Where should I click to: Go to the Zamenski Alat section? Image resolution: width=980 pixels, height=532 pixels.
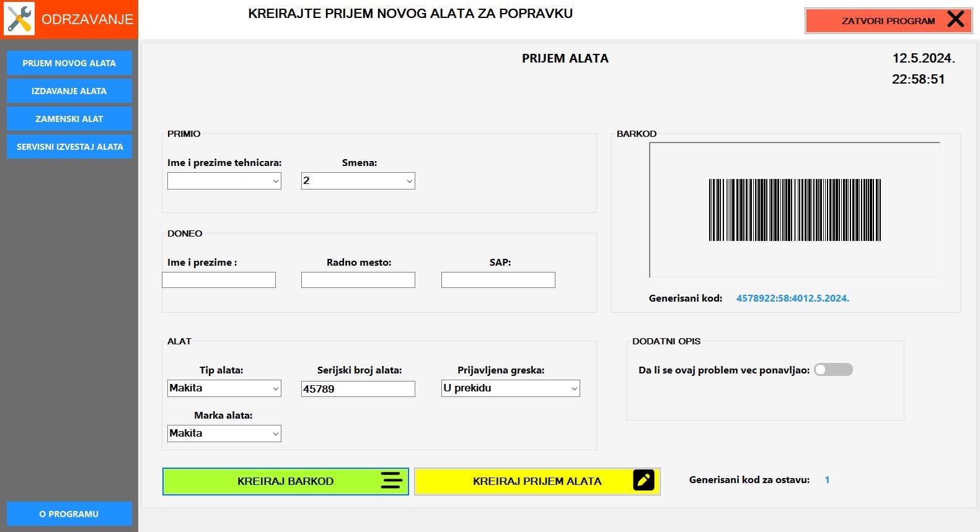[x=69, y=119]
